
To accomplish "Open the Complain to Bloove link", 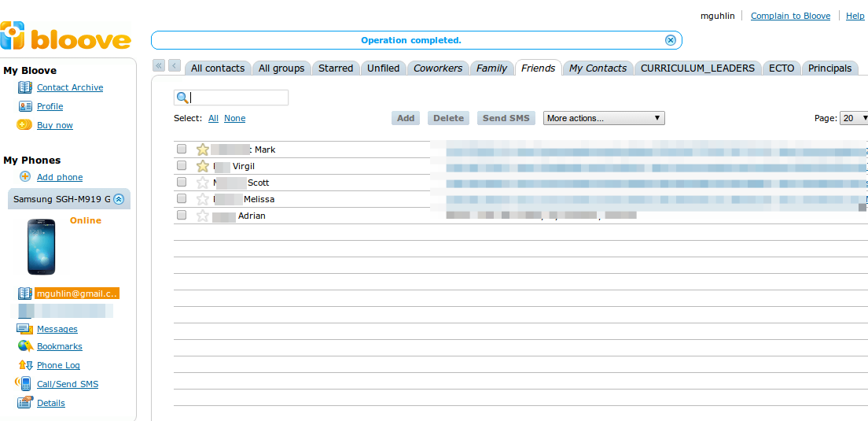I will coord(790,16).
